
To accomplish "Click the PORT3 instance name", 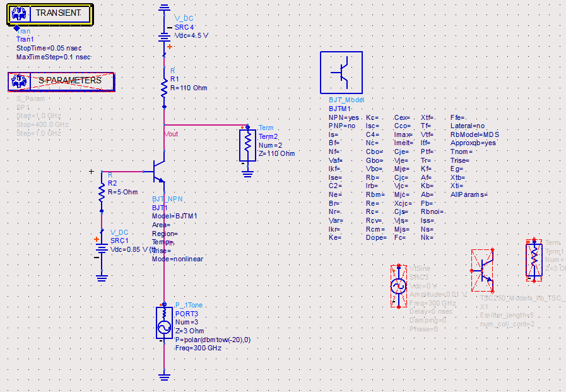I will [187, 314].
